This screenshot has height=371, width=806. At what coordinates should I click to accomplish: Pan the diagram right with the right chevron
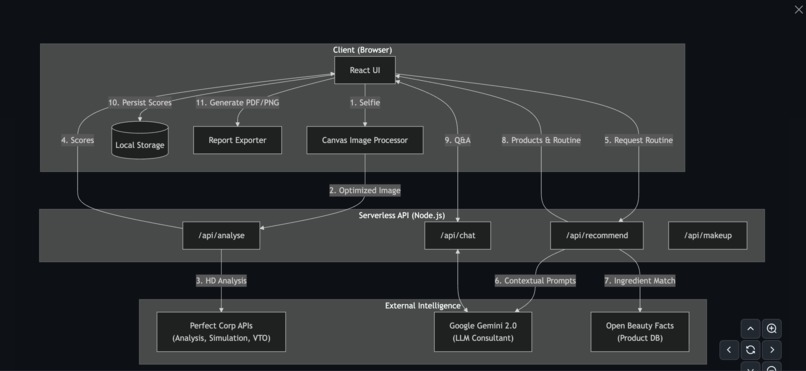[x=772, y=350]
